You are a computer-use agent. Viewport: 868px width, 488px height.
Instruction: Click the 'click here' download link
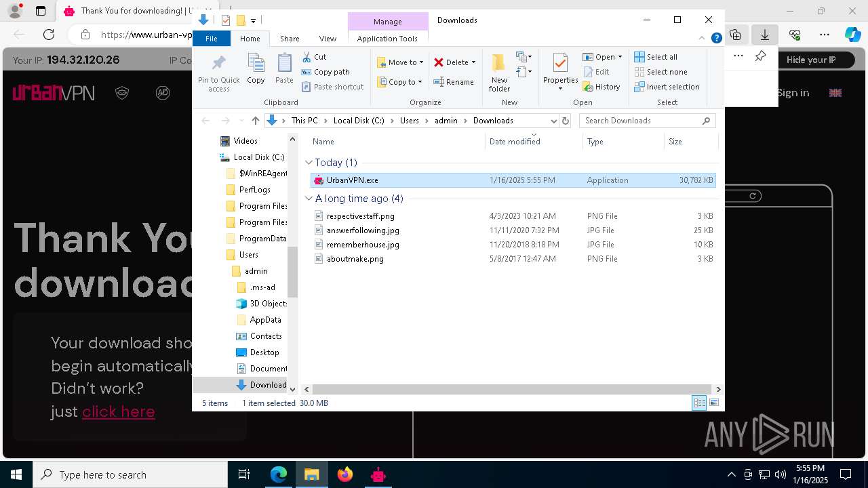pyautogui.click(x=119, y=411)
